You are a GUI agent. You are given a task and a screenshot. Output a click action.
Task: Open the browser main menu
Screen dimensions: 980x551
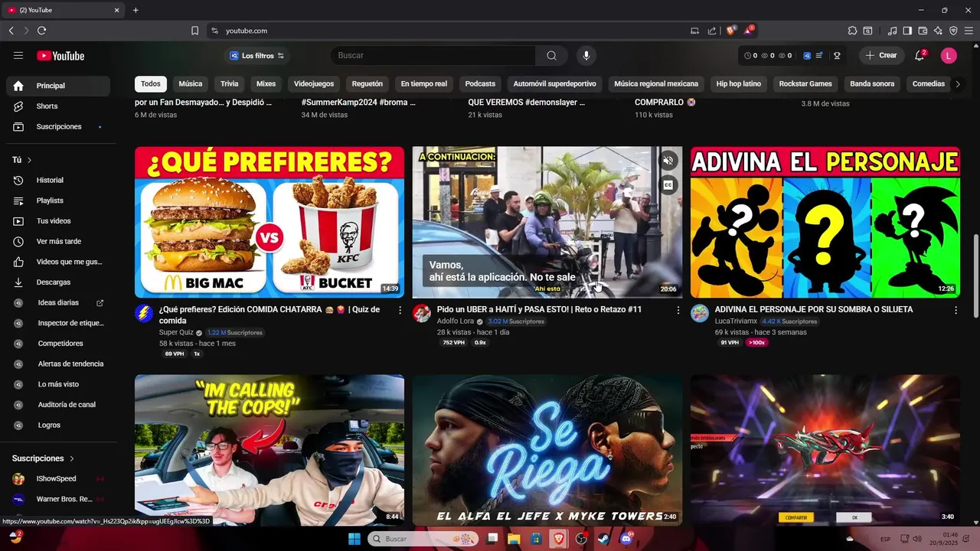point(969,31)
